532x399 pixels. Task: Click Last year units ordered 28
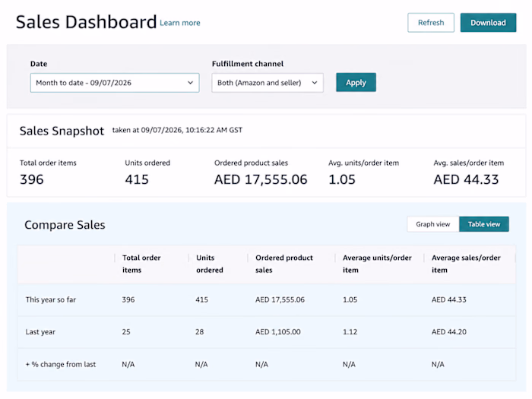click(199, 332)
